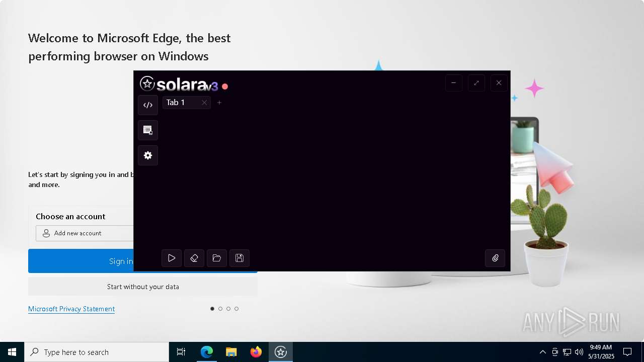Click the Solara taskbar icon

click(281, 352)
